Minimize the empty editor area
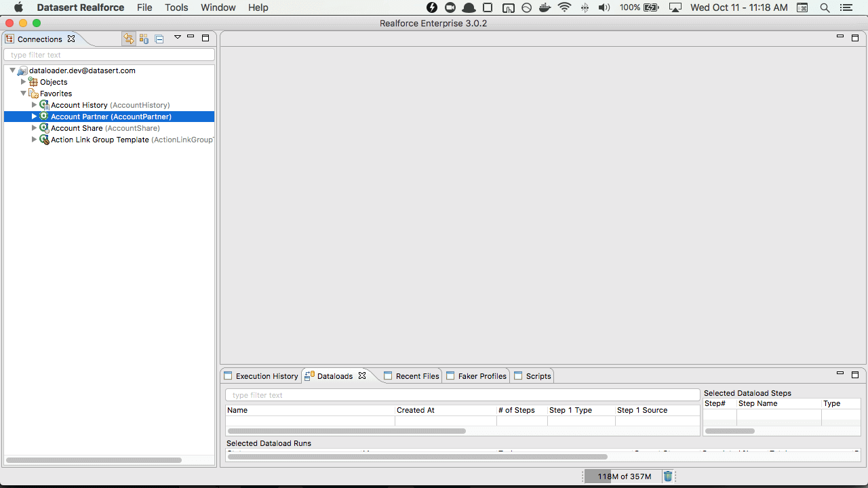The height and width of the screenshot is (488, 868). [x=840, y=37]
